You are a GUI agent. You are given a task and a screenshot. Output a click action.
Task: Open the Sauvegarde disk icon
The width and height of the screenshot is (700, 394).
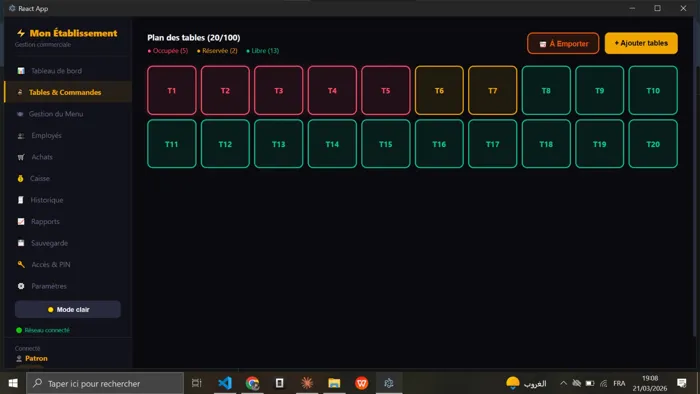point(21,243)
